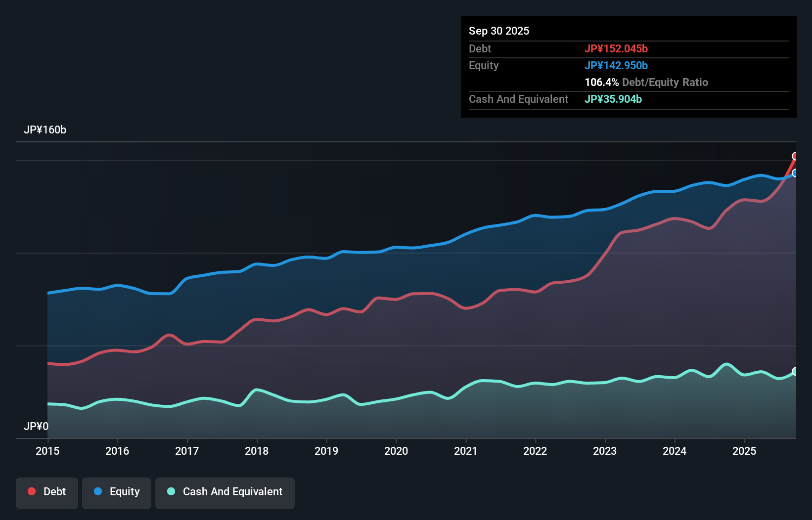Click the blue Equity legend dot icon
812x520 pixels.
click(98, 491)
